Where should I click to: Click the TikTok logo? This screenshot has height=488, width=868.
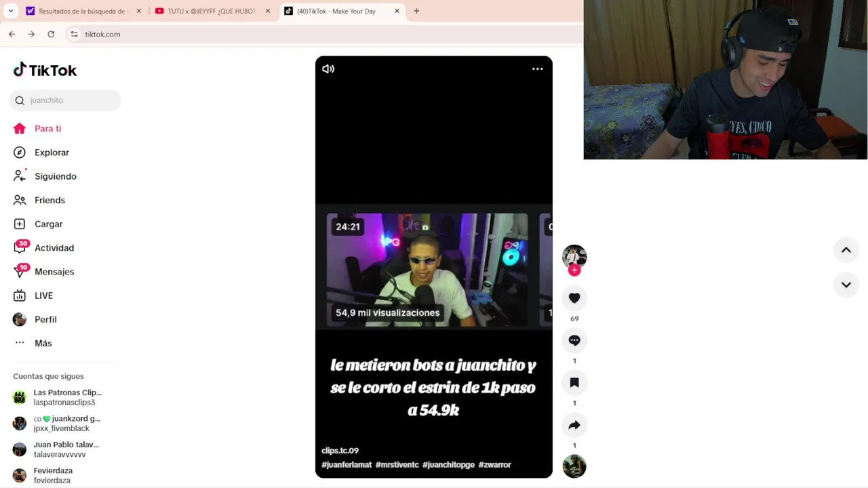[x=45, y=70]
